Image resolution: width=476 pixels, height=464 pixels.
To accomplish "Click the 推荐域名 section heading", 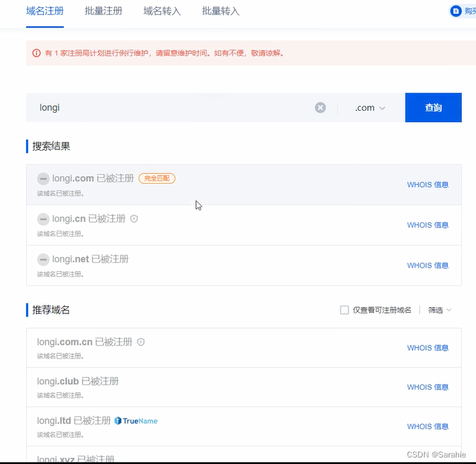I will point(51,310).
